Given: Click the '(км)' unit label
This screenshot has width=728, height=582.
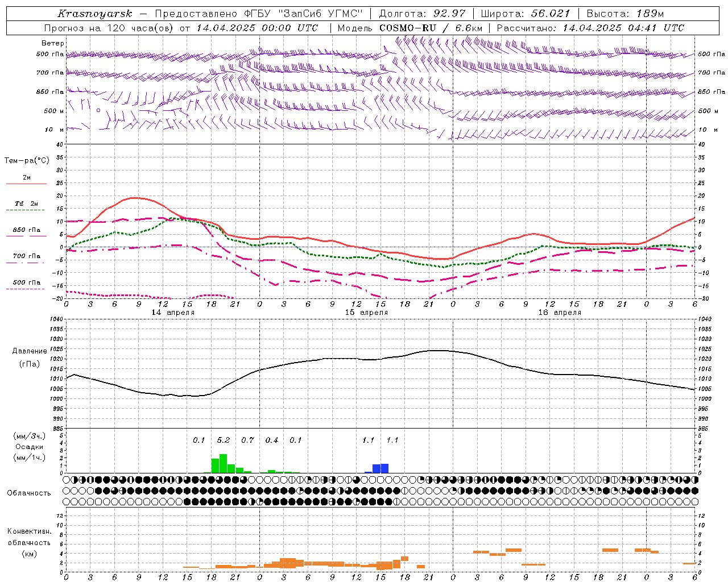Looking at the screenshot, I should pos(29,554).
